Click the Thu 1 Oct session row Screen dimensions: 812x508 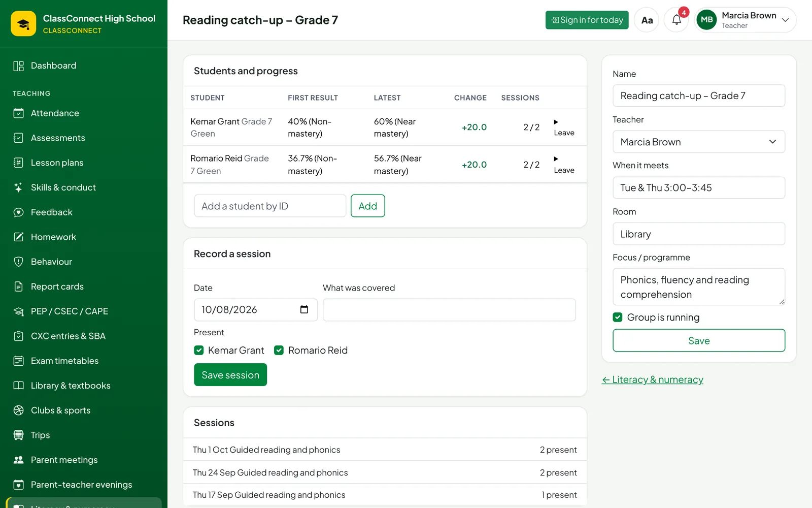click(385, 450)
